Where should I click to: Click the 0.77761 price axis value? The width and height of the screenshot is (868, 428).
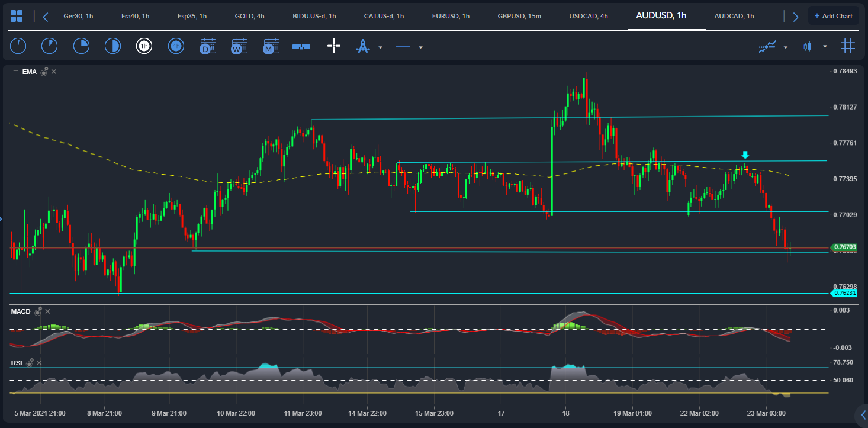coord(845,143)
